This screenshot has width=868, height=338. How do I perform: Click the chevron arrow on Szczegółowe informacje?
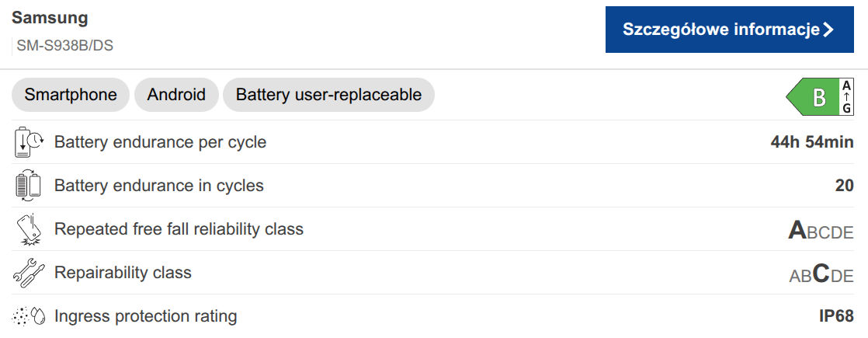tap(828, 30)
